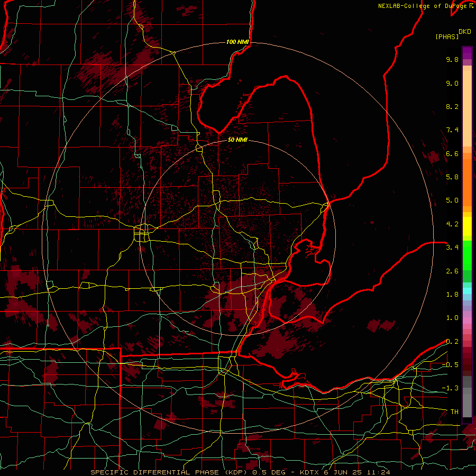
Task: Click the gray bottom segment of the color bar
Action: (x=467, y=402)
